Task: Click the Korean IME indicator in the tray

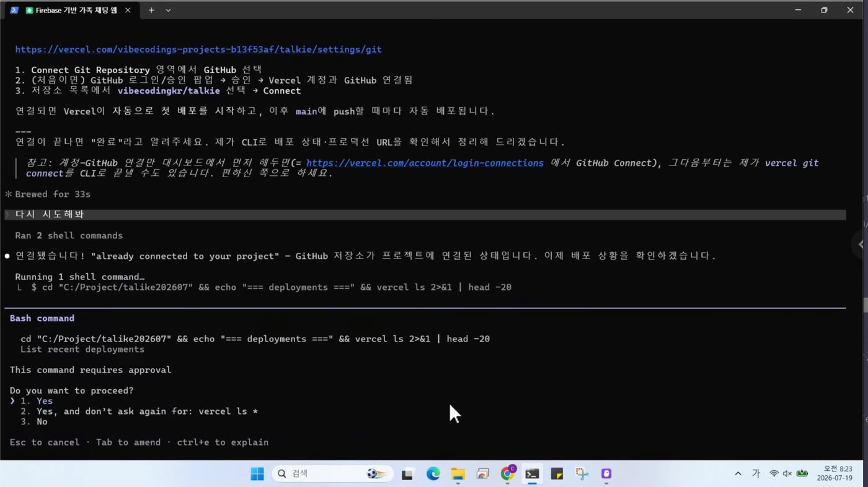Action: (756, 474)
